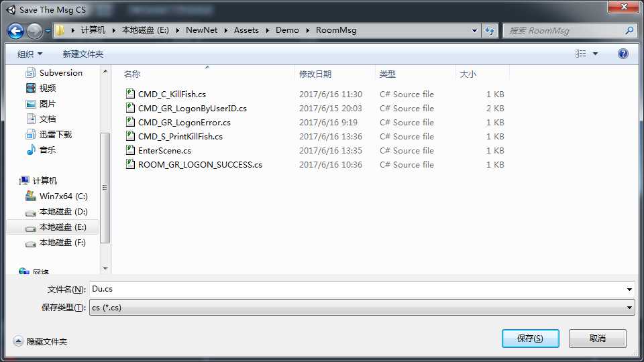Open the 组织 menu
Screen dimensions: 644x362
point(30,54)
